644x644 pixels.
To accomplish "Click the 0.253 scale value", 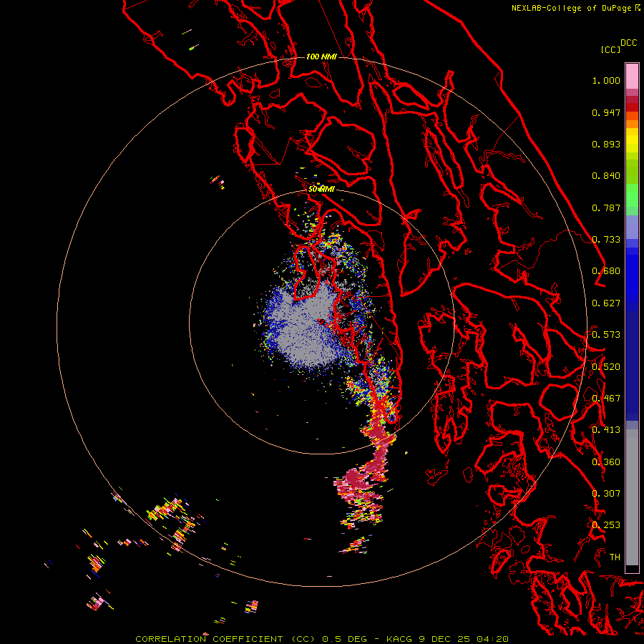I will (x=606, y=525).
